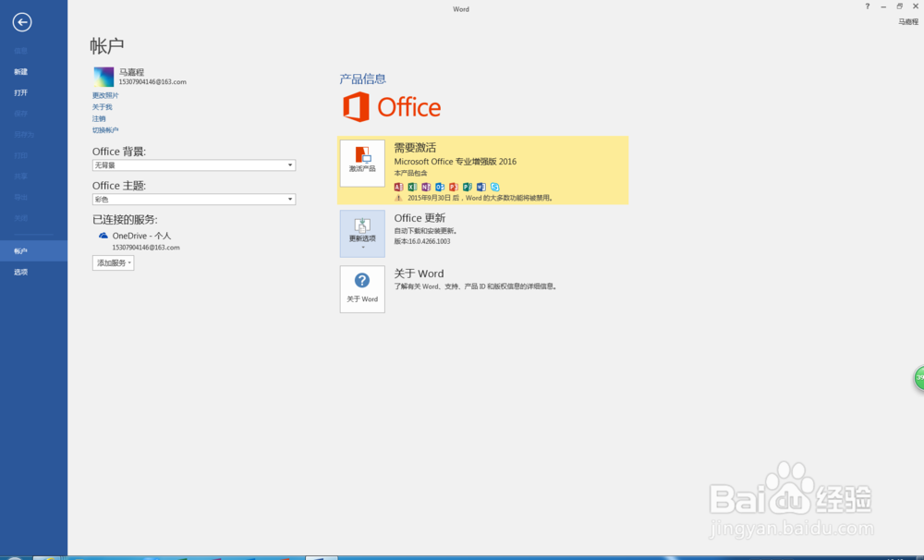Viewport: 924px width, 560px height.
Task: Click the Excel icon under 本产品包含
Action: point(411,187)
